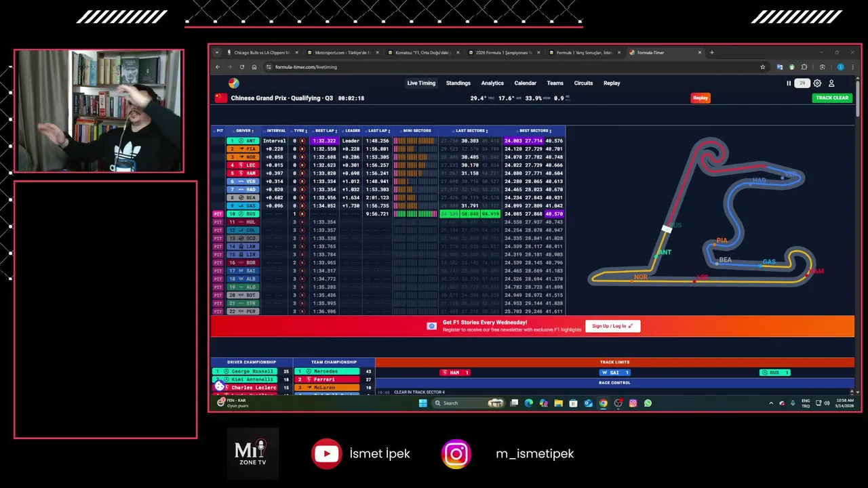Click the Formula-Timer colorful logo
Screen dimensions: 868x488
click(x=233, y=83)
